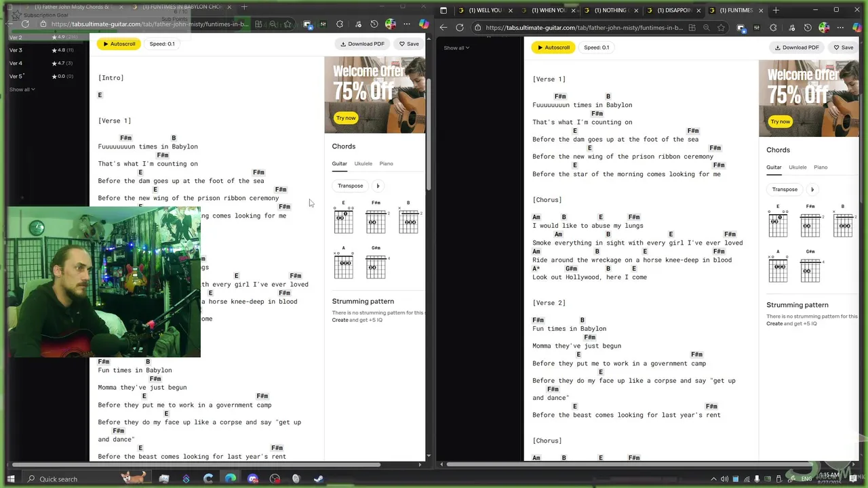Open browser History in the left window
Viewport: 868px width, 488px height.
[x=374, y=24]
